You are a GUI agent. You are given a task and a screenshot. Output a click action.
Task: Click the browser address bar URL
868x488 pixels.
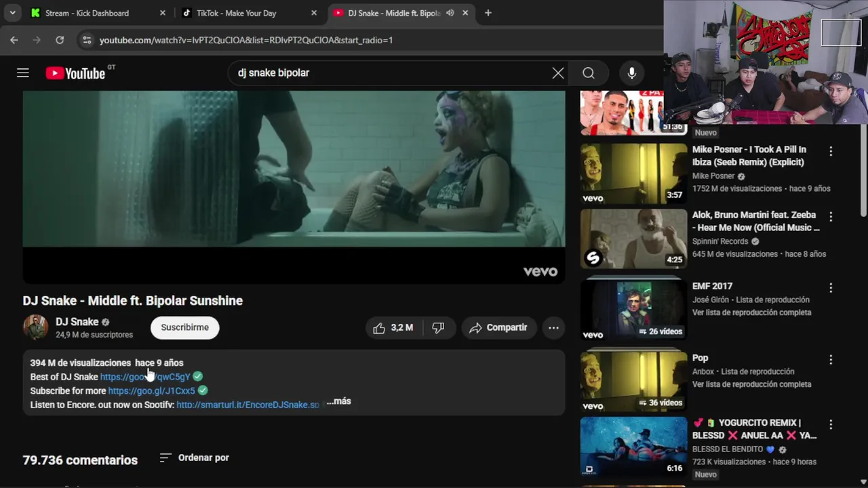(x=246, y=40)
